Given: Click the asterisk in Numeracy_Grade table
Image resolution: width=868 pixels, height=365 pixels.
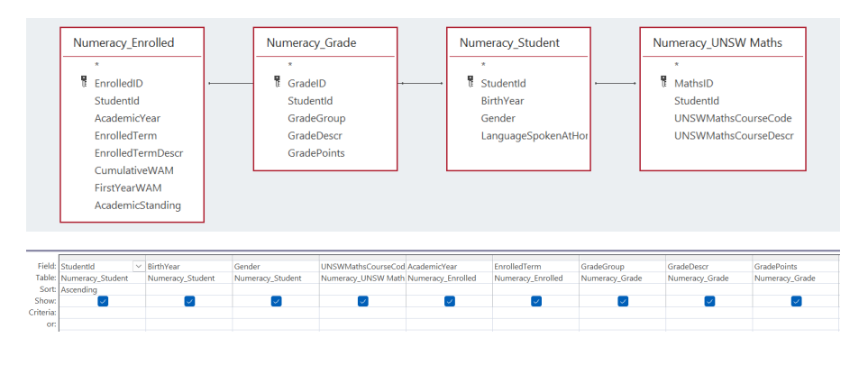Looking at the screenshot, I should [289, 65].
